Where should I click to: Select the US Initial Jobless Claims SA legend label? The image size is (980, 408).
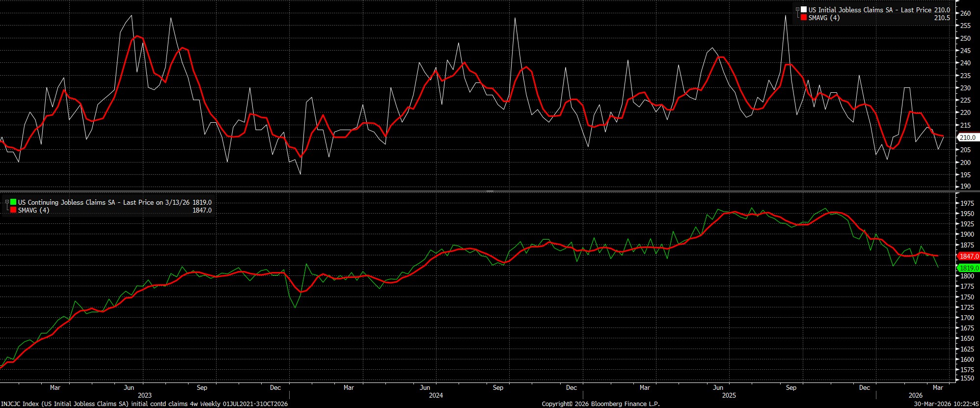click(x=850, y=10)
